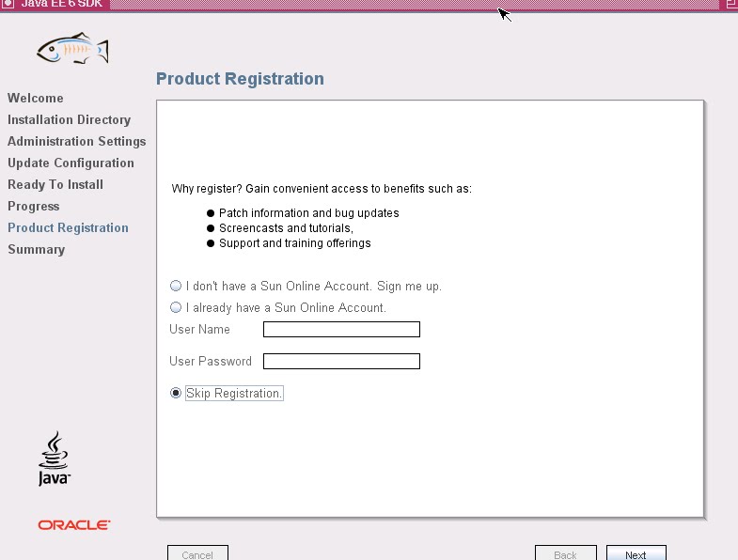Select Ready To Install step in sidebar
The image size is (738, 560).
(x=55, y=184)
